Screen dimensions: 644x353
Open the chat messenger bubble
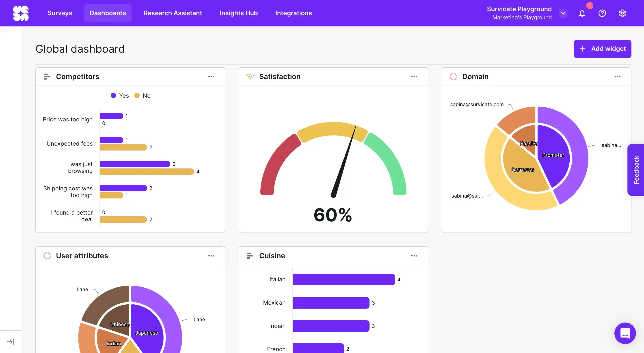point(625,333)
